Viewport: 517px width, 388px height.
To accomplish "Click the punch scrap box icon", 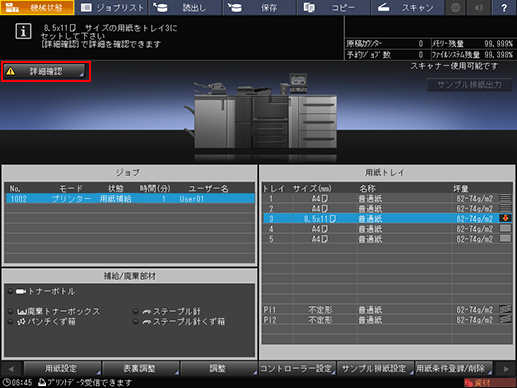I will coord(21,322).
